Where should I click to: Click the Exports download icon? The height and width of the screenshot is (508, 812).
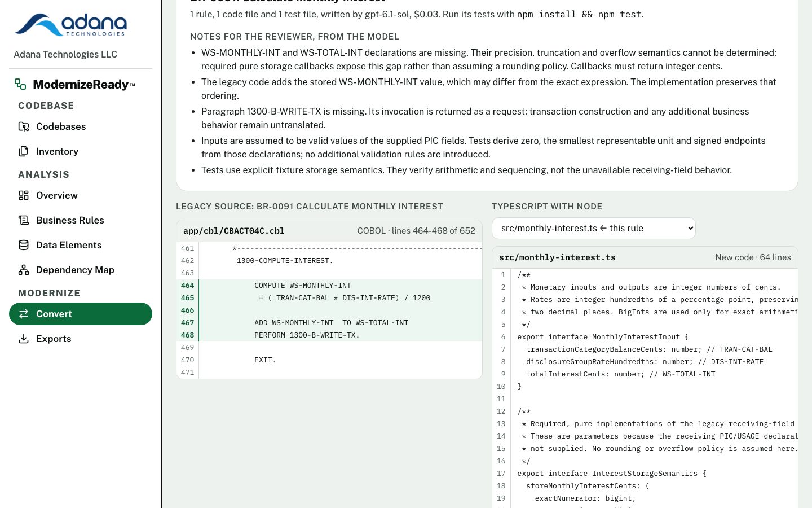click(x=24, y=339)
